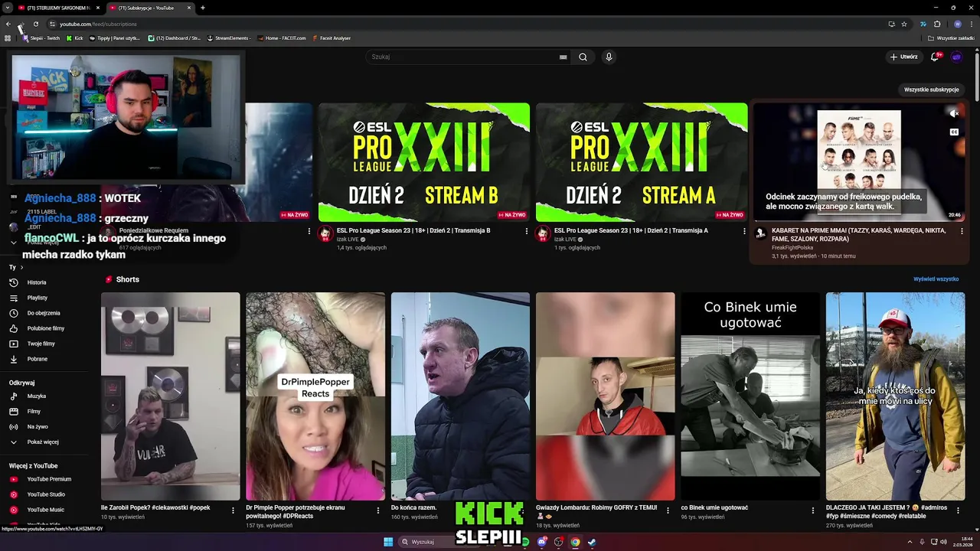The image size is (980, 551).
Task: Open options menu for KABARET NA PRIME MMA
Action: (x=962, y=230)
